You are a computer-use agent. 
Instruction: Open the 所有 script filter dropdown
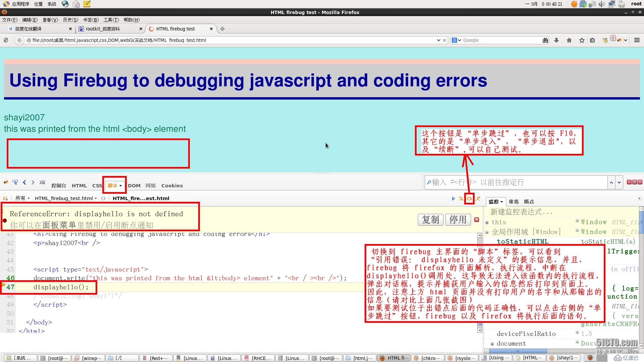pos(22,198)
